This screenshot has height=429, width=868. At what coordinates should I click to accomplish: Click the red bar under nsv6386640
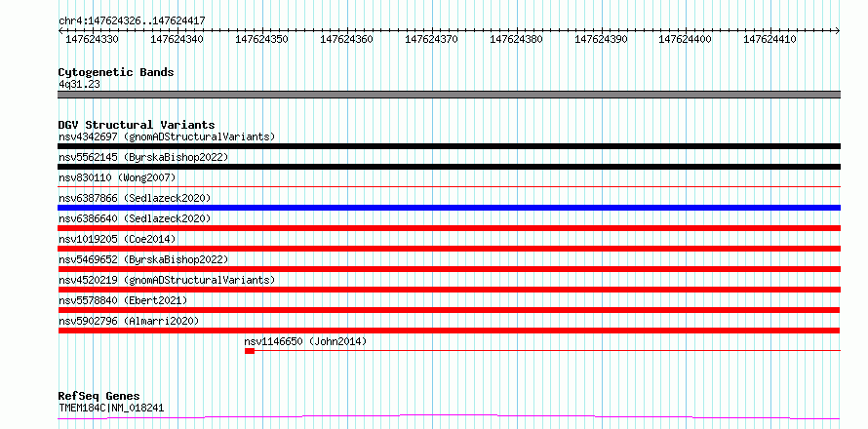click(x=449, y=228)
